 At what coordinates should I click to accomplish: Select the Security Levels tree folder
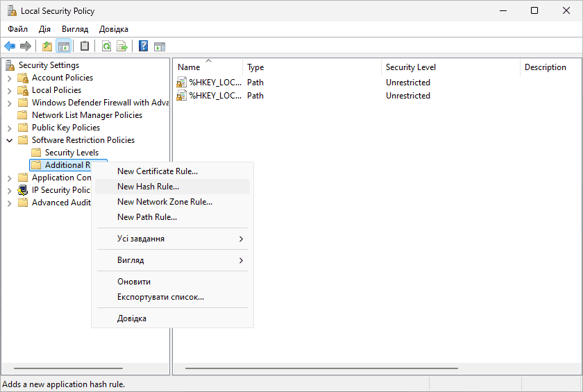pyautogui.click(x=71, y=153)
